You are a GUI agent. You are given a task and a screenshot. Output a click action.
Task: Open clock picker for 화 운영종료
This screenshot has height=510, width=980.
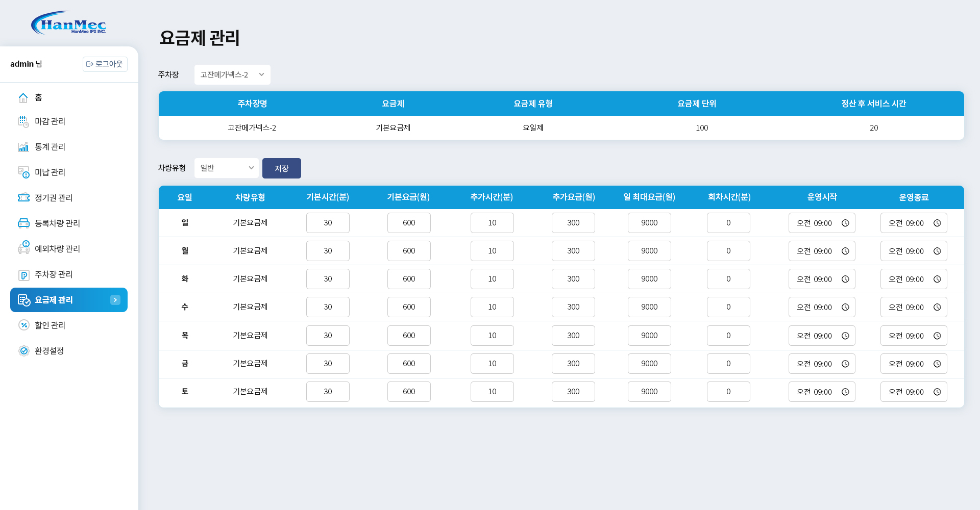pyautogui.click(x=937, y=279)
